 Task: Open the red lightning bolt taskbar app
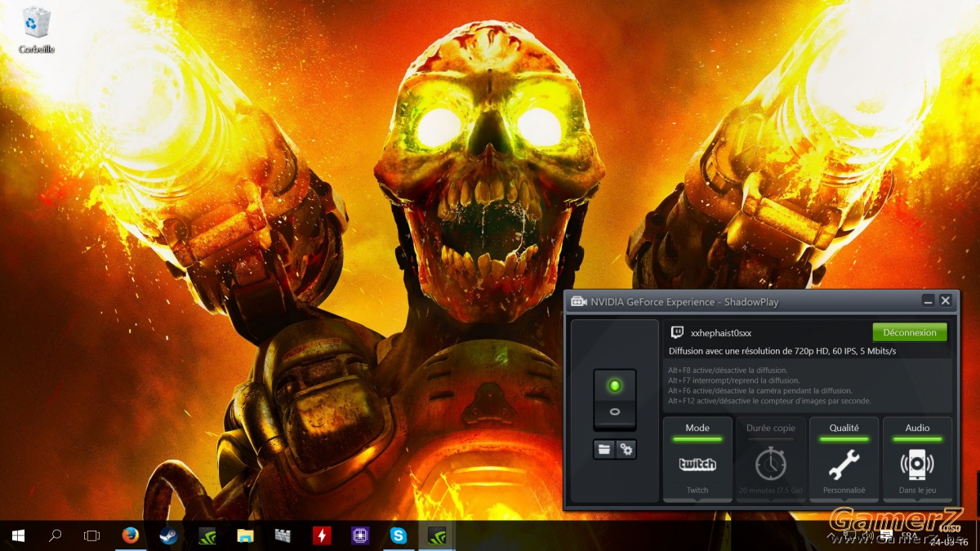[x=322, y=535]
